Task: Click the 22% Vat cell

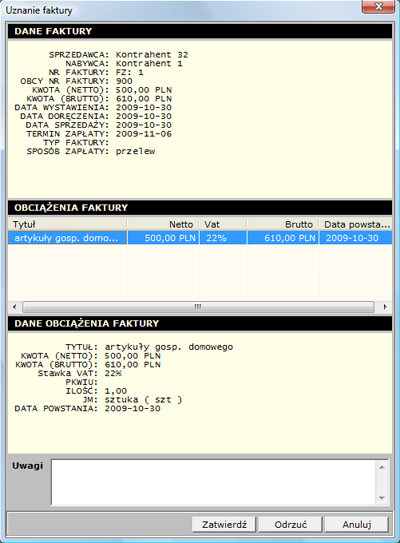Action: coord(223,238)
